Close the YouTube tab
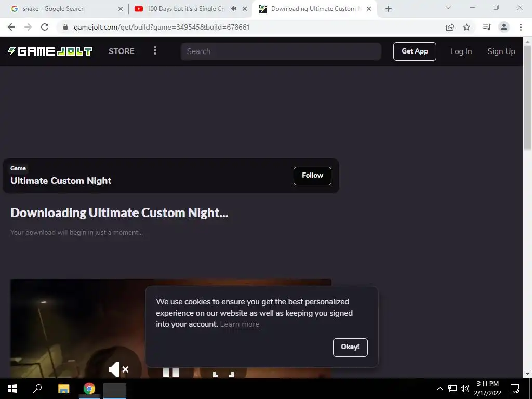This screenshot has height=399, width=532. 245,9
